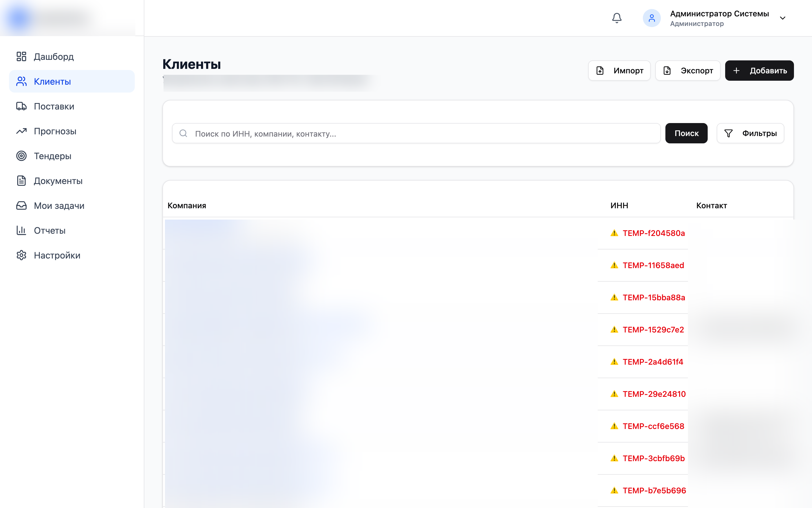Open Настройки settings page

(72, 255)
